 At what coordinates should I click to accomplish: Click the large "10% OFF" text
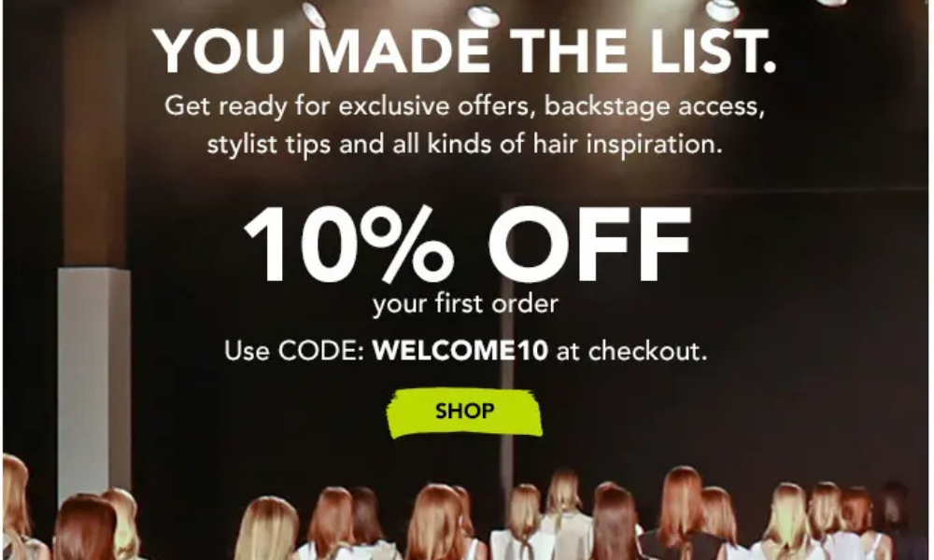467,244
